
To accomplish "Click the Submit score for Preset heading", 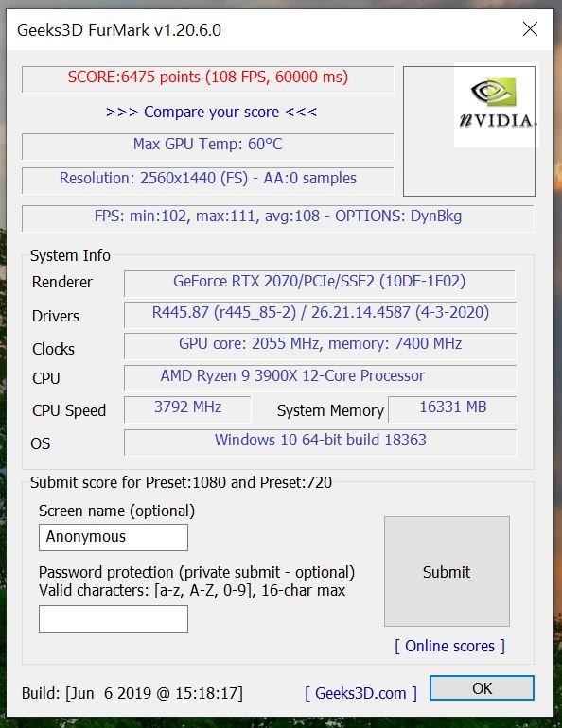I will [x=181, y=482].
